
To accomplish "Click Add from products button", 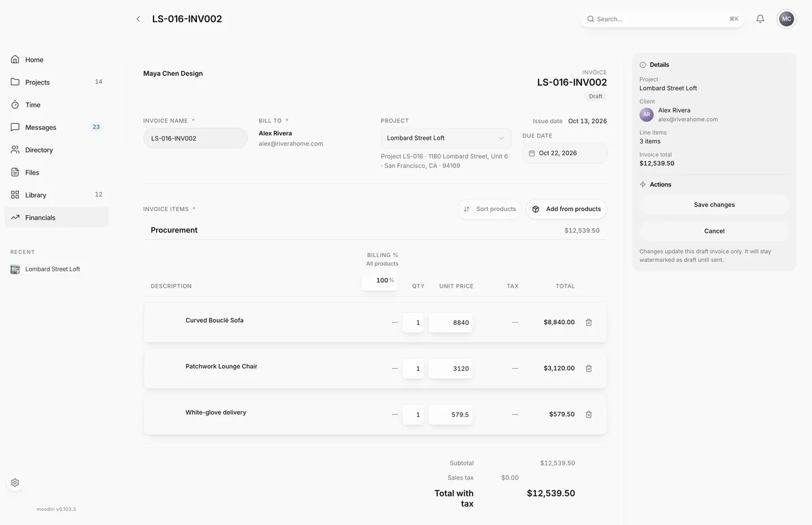I will tap(566, 209).
